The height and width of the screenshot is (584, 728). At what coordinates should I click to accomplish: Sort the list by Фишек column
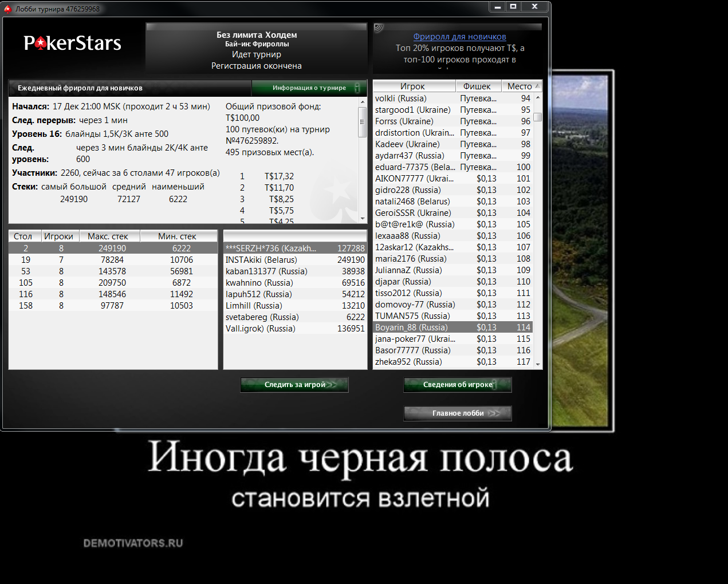tap(477, 86)
